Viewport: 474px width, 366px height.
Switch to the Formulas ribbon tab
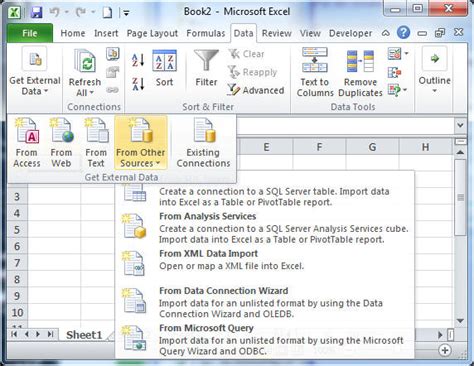point(206,33)
